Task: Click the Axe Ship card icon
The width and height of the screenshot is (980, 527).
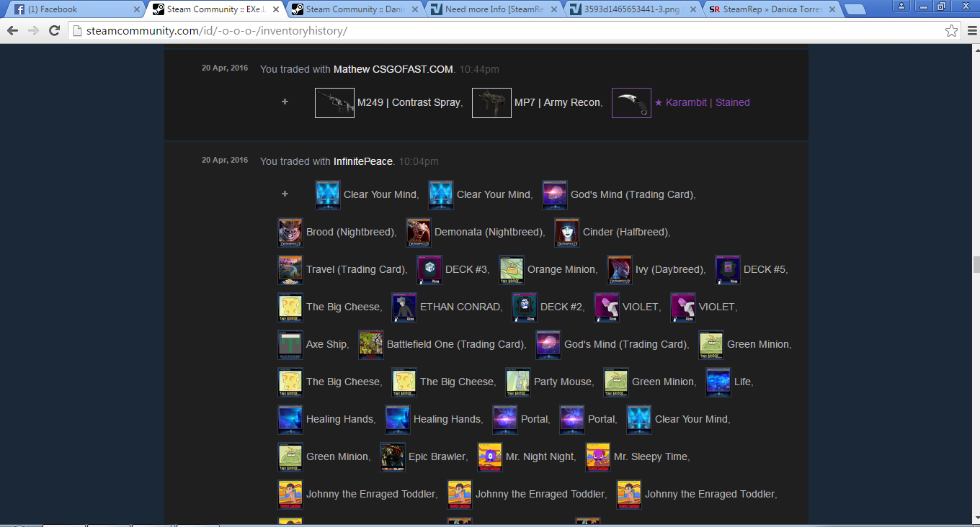Action: [x=290, y=345]
